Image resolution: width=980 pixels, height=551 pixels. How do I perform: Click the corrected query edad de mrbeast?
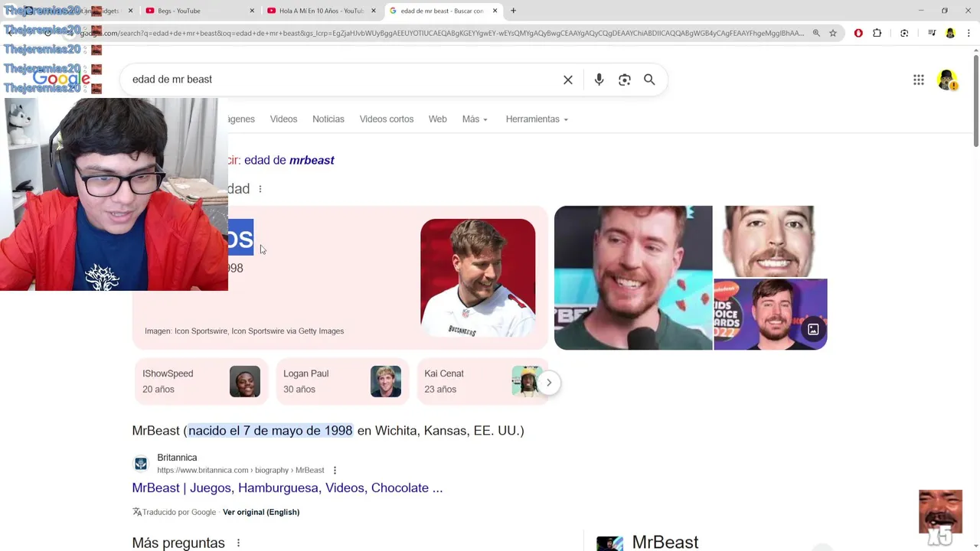tap(289, 160)
